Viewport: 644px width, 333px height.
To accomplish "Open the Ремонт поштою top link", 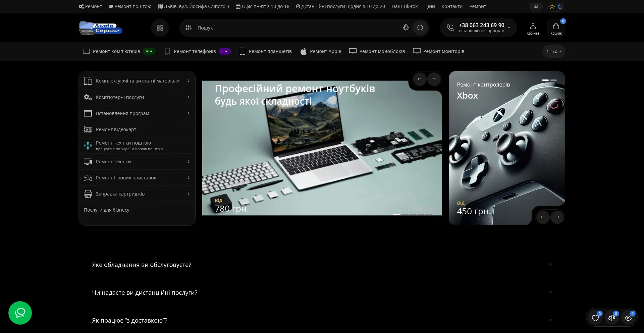I will point(130,6).
